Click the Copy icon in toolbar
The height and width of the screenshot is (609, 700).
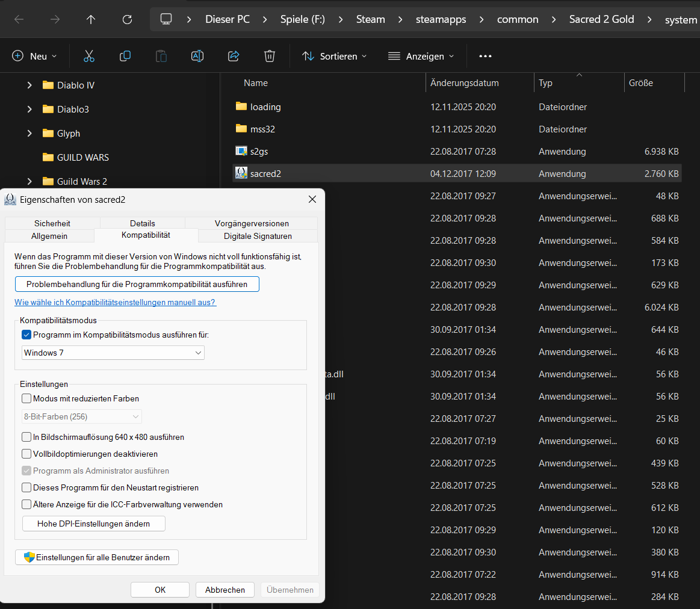(125, 56)
